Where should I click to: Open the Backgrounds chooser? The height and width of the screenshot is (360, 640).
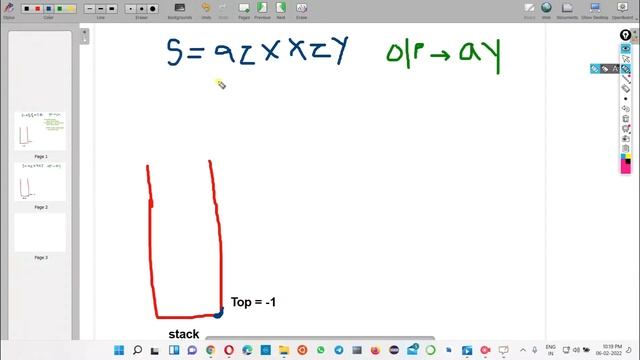(180, 10)
